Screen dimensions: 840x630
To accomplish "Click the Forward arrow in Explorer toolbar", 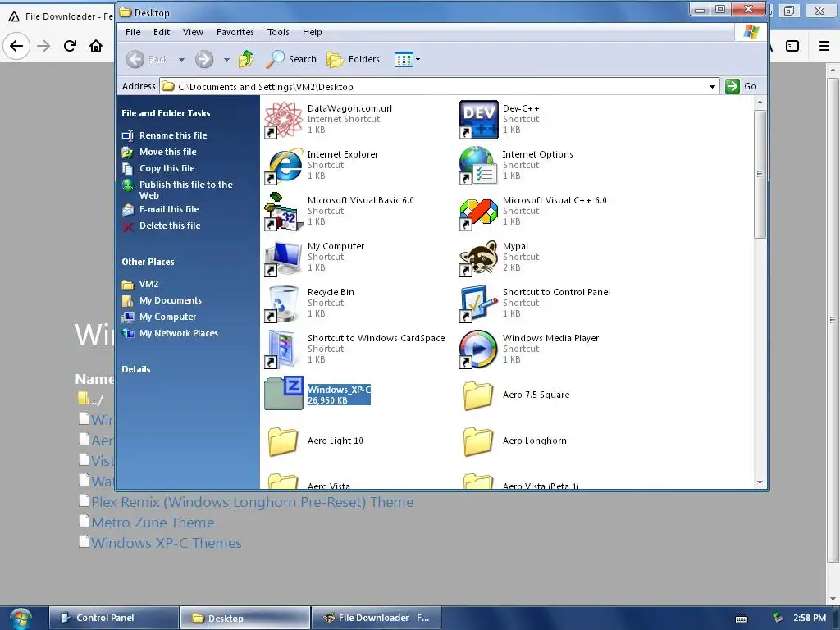I will tap(204, 59).
